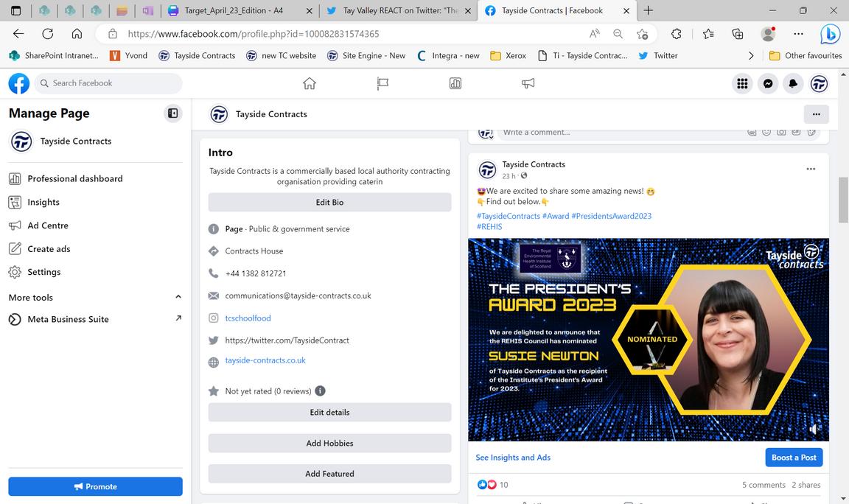Viewport: 849px width, 504px height.
Task: Click the Edit details button
Action: pos(329,412)
